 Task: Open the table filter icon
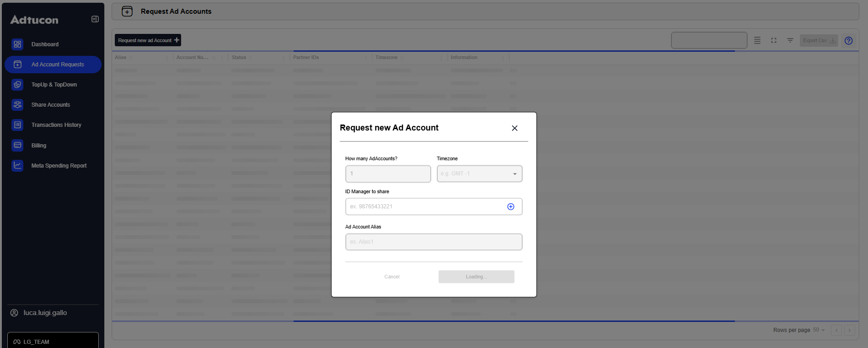point(790,41)
